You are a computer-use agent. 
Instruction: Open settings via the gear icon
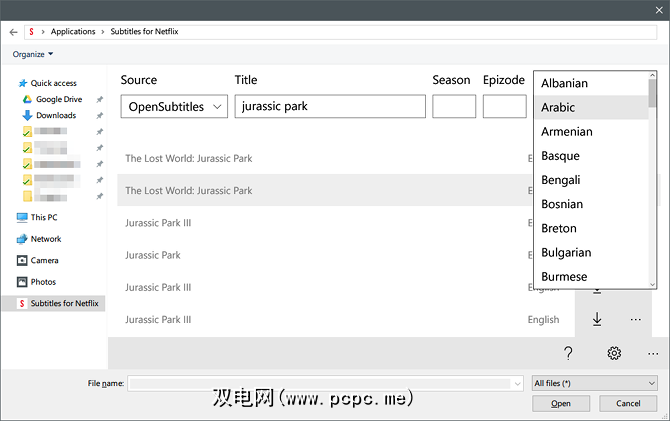(614, 353)
